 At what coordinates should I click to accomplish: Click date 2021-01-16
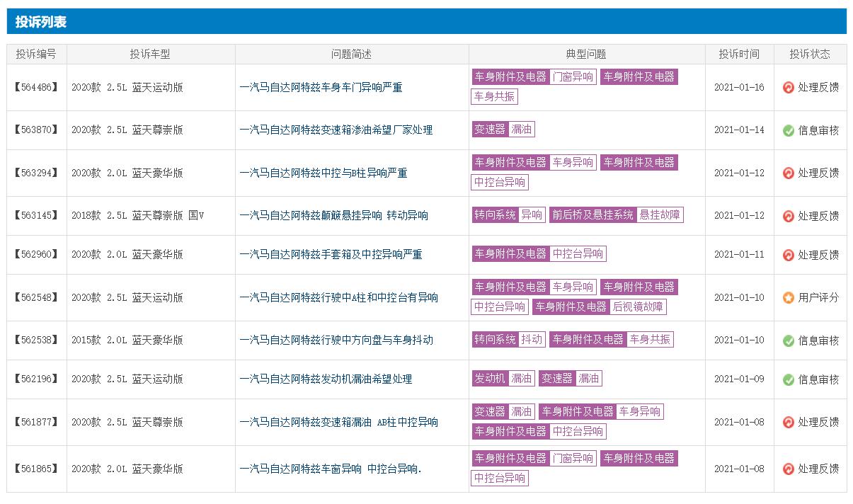point(739,87)
